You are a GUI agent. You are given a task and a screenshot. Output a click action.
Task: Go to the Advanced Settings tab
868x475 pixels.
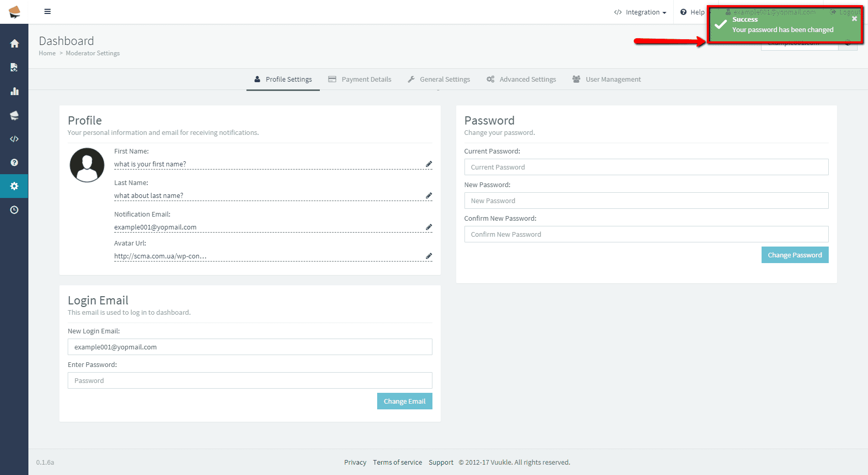coord(521,80)
